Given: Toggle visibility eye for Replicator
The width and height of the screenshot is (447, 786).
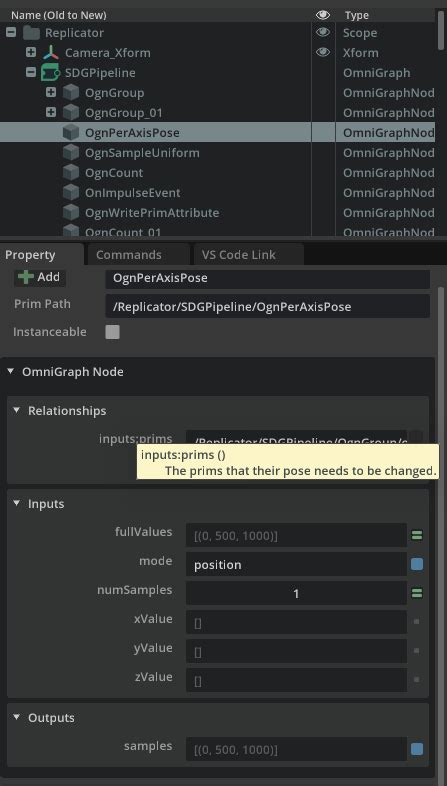Looking at the screenshot, I should pyautogui.click(x=323, y=32).
